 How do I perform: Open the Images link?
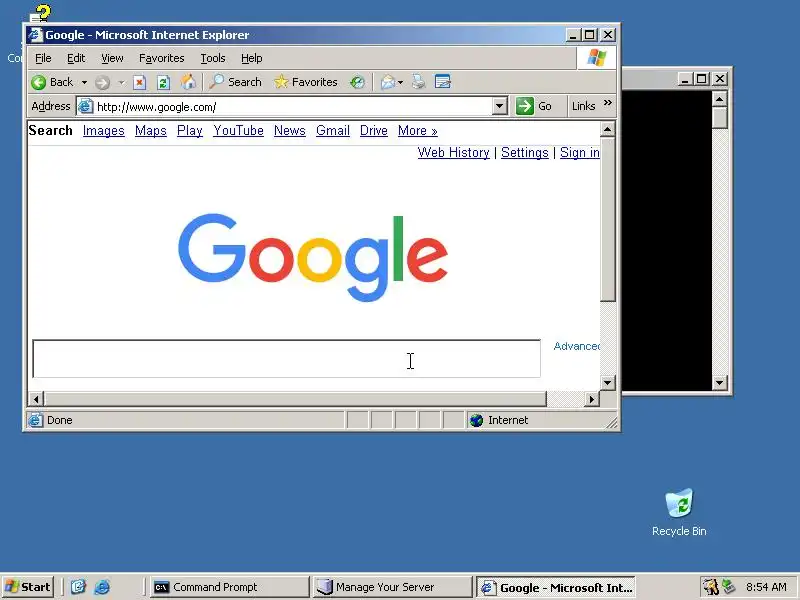point(104,131)
